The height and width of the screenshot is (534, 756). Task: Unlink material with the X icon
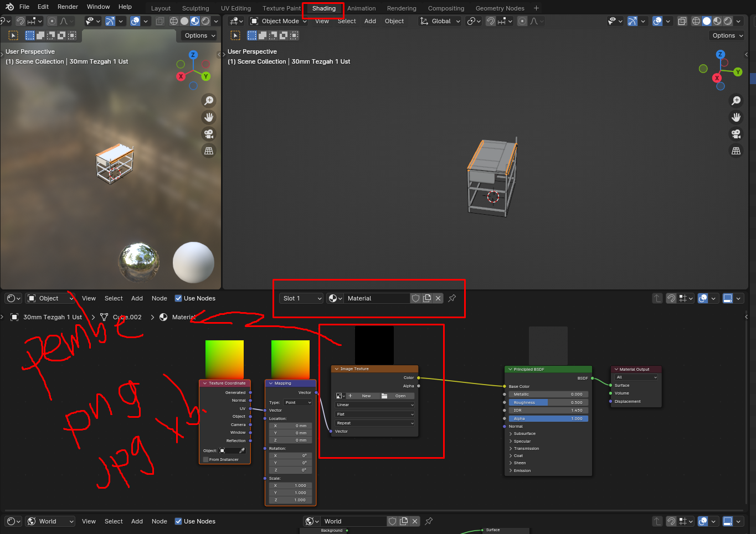coord(438,298)
